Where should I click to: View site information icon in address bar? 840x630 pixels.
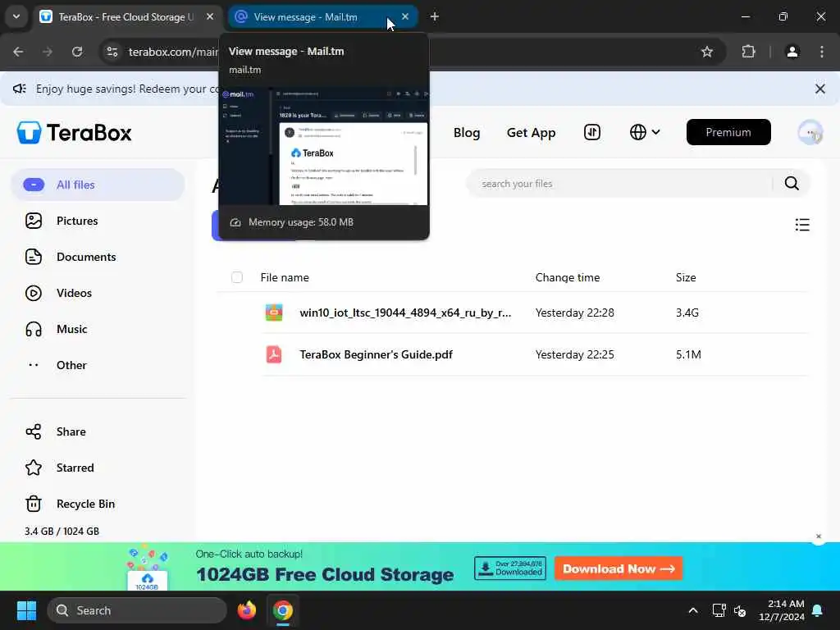point(112,52)
